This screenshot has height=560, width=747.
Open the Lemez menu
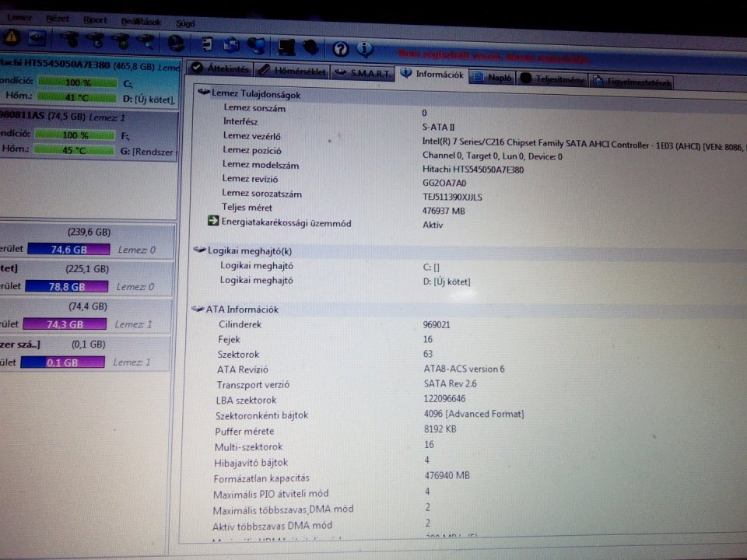click(19, 18)
